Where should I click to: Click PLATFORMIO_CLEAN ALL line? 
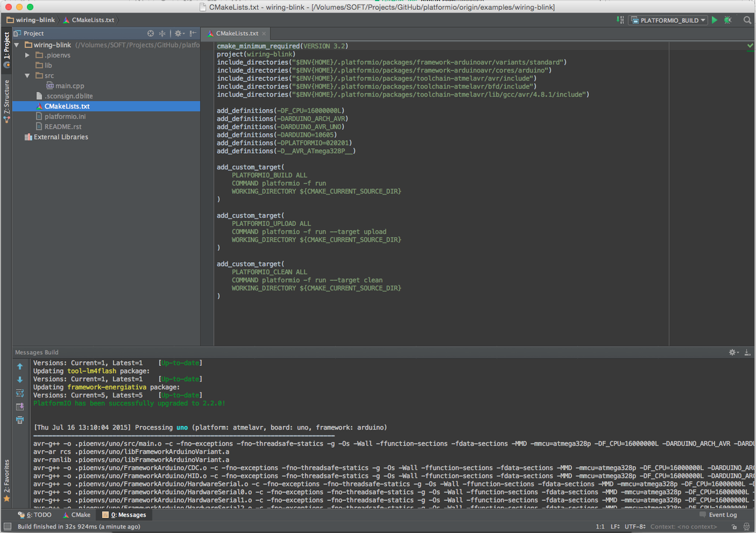269,272
